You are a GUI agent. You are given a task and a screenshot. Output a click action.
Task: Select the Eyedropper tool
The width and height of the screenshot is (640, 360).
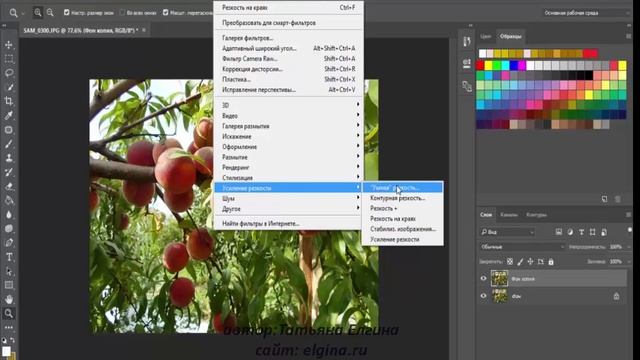[x=9, y=116]
